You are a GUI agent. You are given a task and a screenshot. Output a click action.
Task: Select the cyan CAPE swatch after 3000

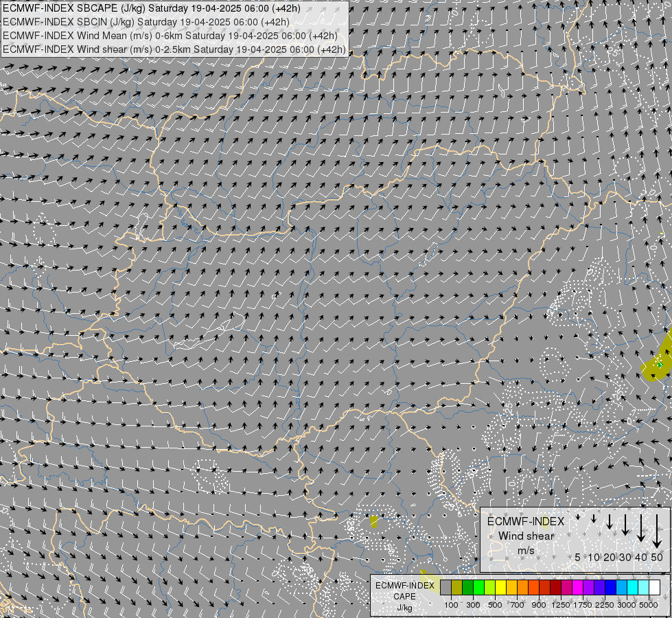point(633,588)
